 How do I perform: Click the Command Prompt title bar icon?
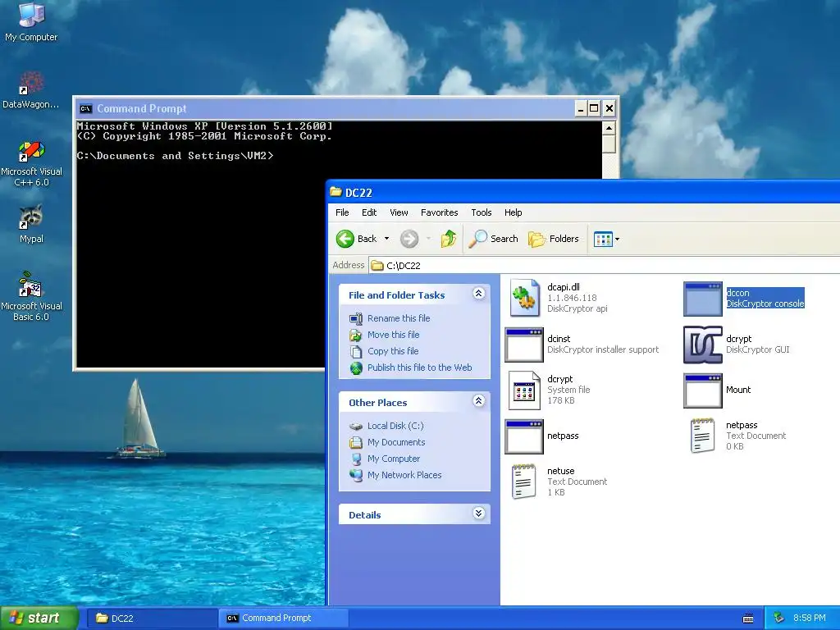point(85,109)
